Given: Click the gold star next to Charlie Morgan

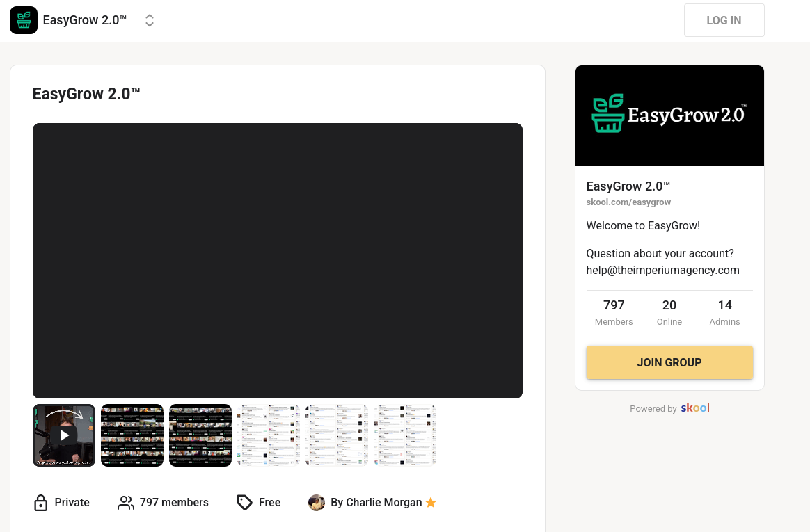Looking at the screenshot, I should click(431, 503).
